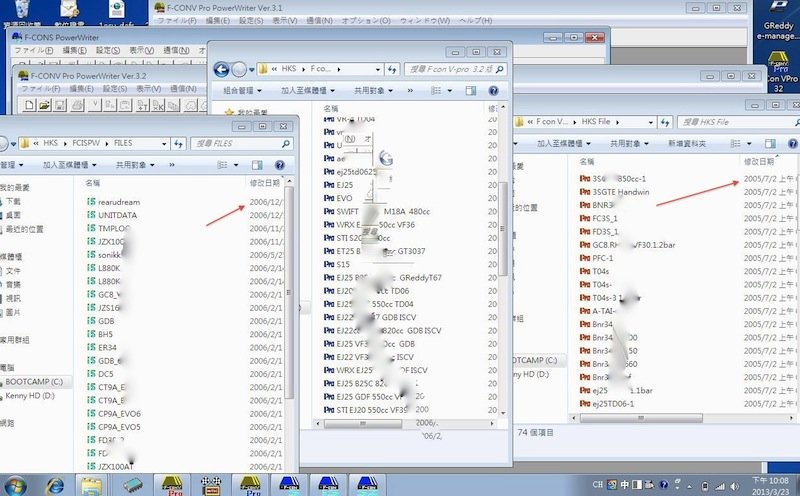The width and height of the screenshot is (800, 496).
Task: Click 加入至媒體櫃 in HKS File window
Action: (563, 143)
